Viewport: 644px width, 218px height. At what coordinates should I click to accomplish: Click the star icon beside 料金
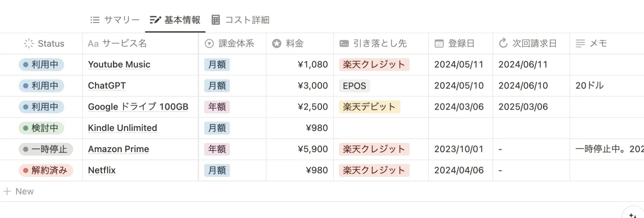(277, 43)
